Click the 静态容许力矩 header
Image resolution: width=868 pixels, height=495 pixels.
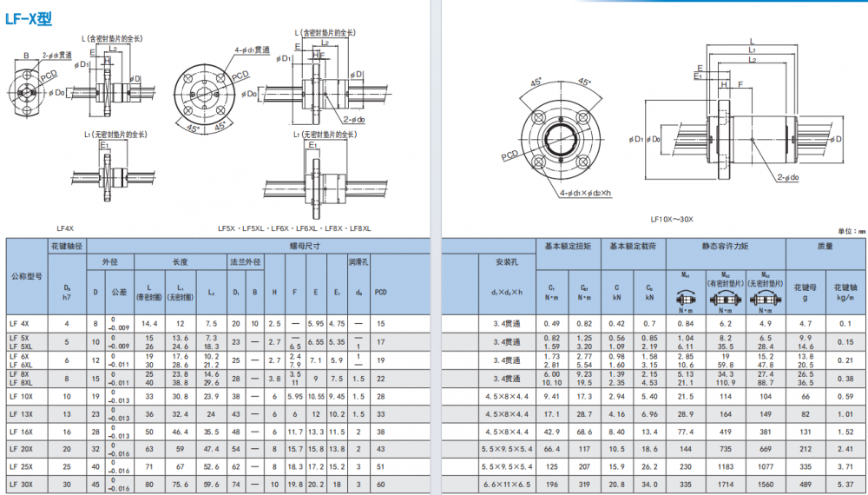click(725, 246)
